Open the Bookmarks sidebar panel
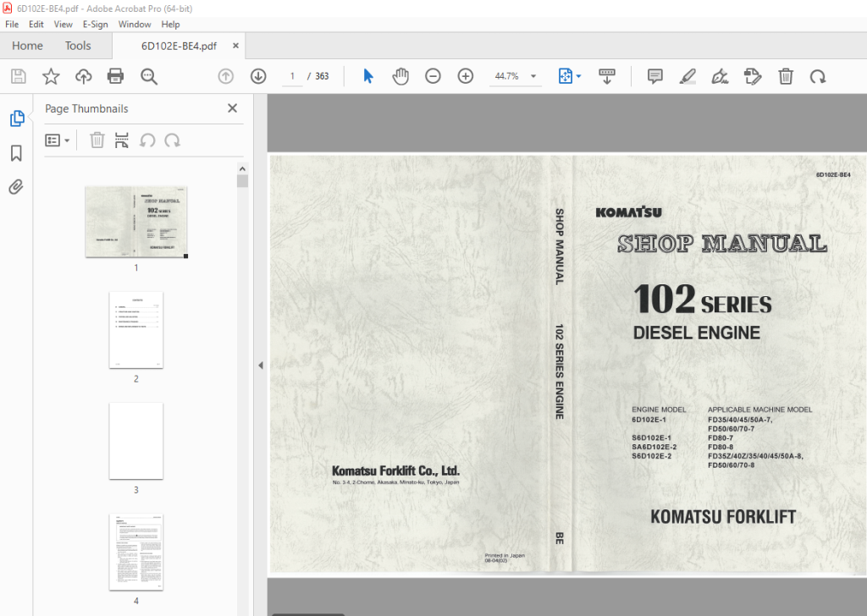867x616 pixels. (x=17, y=153)
